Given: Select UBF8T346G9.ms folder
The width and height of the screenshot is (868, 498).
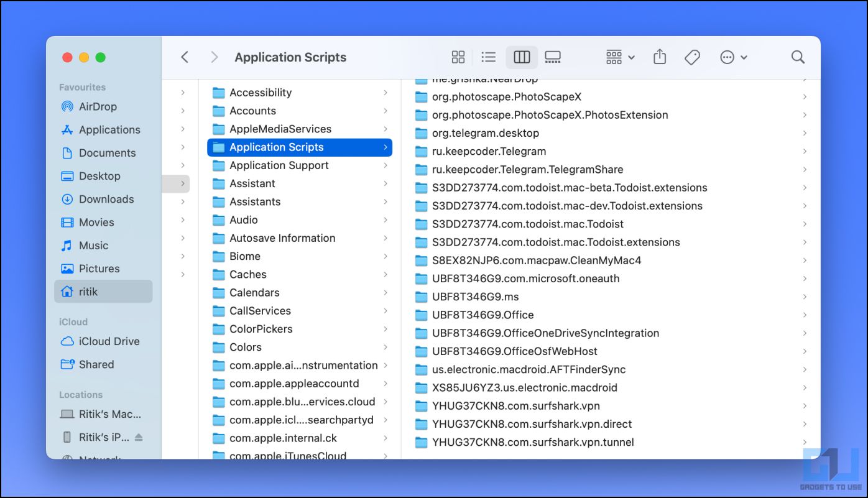Looking at the screenshot, I should [611, 297].
